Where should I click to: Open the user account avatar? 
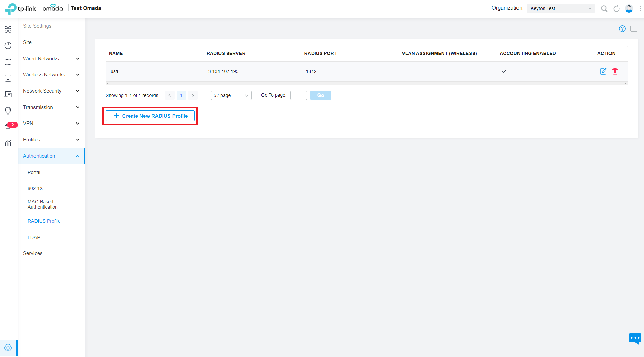629,8
